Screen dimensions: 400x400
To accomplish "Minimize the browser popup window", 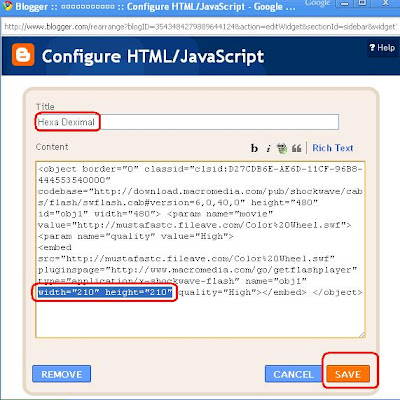I will [344, 3].
